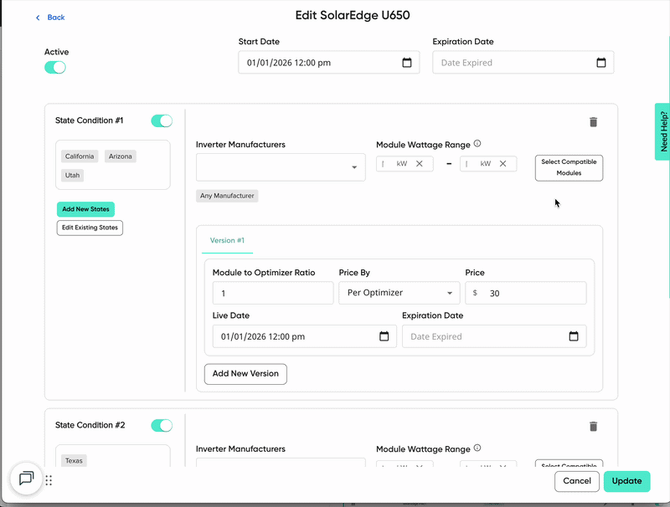Click the Live Date input field
The image size is (670, 507).
point(305,336)
